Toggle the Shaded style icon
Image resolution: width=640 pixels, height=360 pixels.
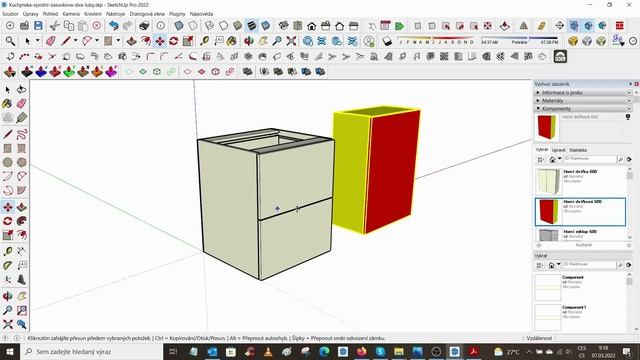pyautogui.click(x=238, y=26)
